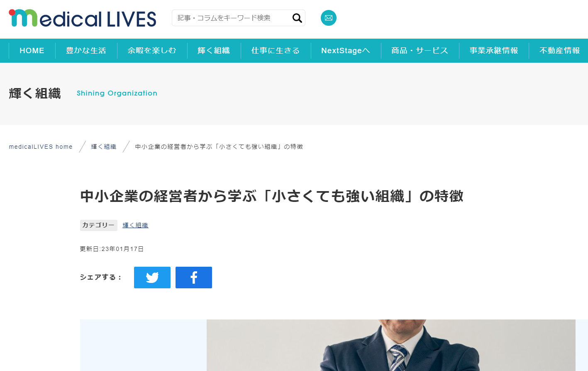The width and height of the screenshot is (588, 371).
Task: Share article on Twitter
Action: coord(152,278)
